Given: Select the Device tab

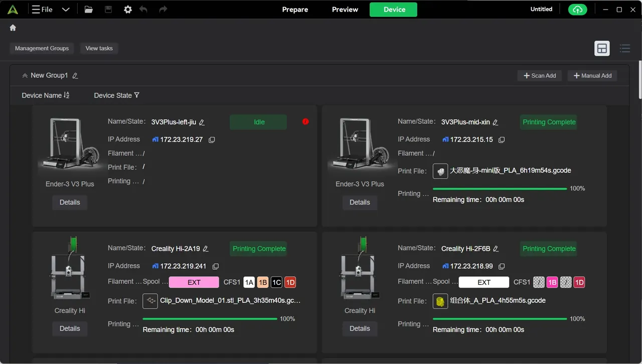Looking at the screenshot, I should (x=394, y=10).
